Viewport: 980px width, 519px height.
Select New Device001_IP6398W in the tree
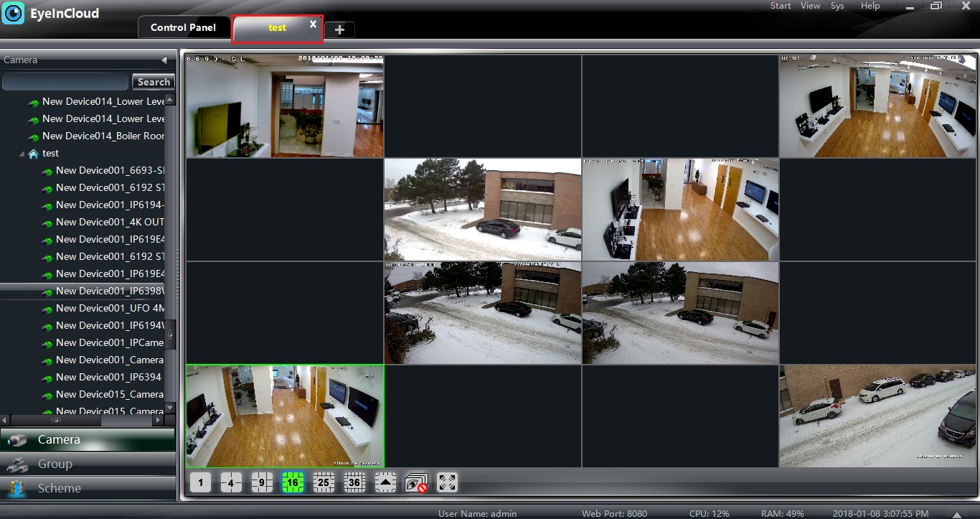(x=83, y=291)
